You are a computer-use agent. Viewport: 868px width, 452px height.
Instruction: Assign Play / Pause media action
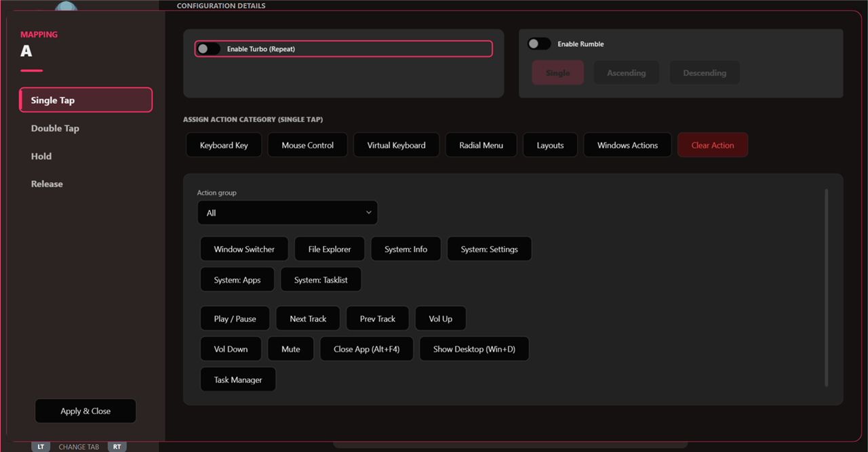[235, 319]
